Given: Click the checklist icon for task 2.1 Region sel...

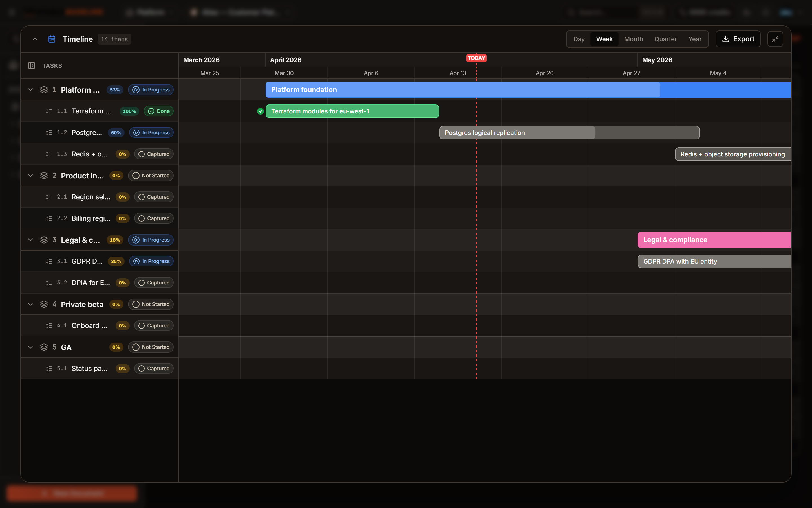Looking at the screenshot, I should coord(49,197).
